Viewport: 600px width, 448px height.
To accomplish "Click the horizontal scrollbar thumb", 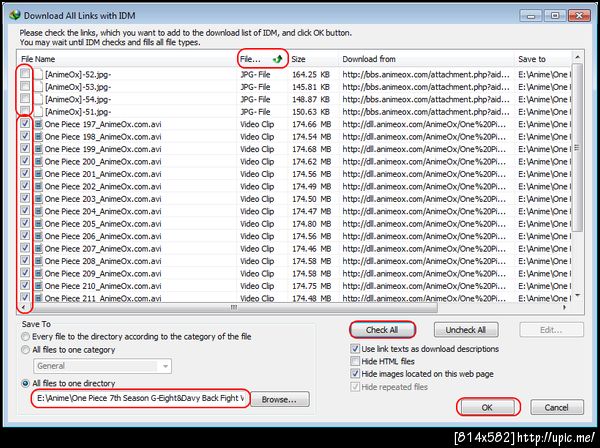I will point(234,307).
